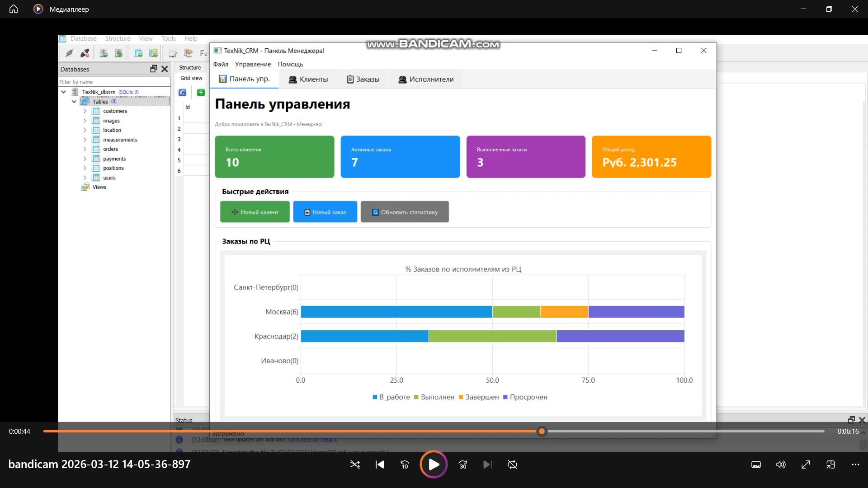Click the Новый клиент button
The height and width of the screenshot is (488, 868).
255,212
